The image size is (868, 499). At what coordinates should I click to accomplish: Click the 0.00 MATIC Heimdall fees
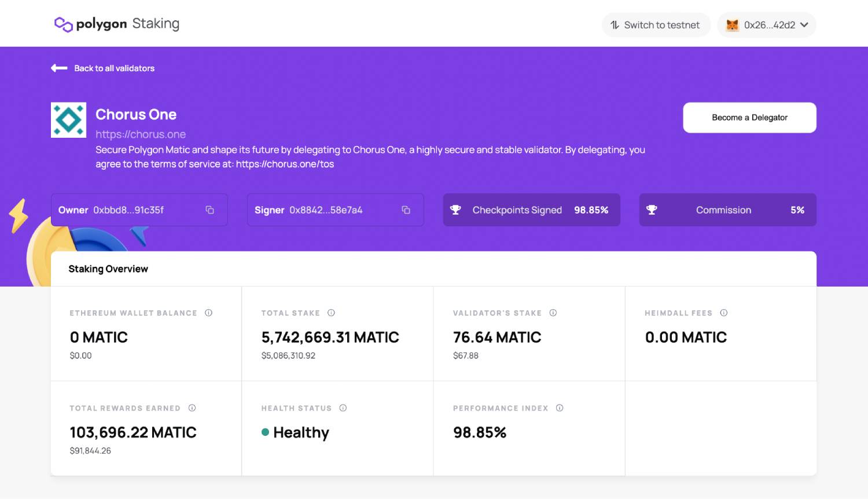[686, 337]
